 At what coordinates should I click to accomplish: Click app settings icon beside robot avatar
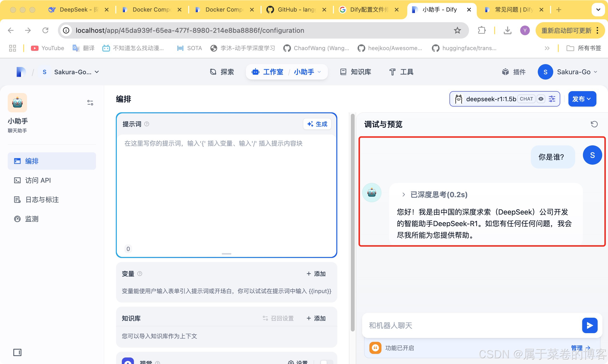[x=90, y=102]
